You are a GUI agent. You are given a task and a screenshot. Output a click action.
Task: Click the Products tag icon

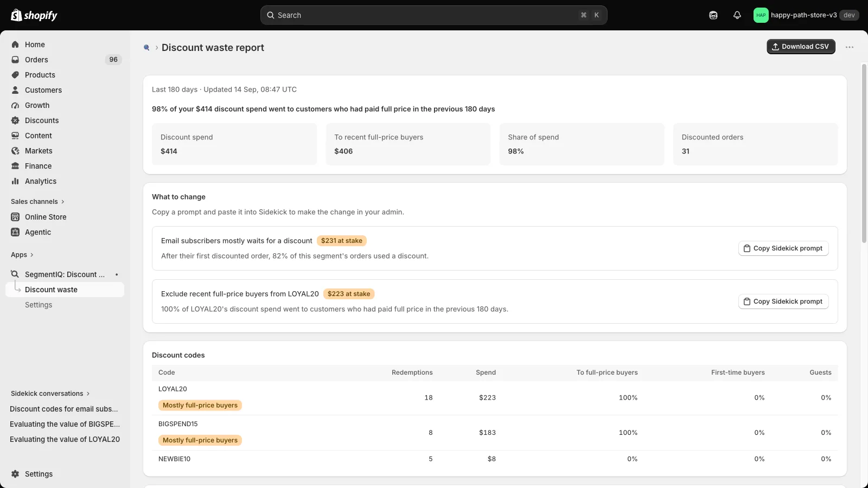point(15,75)
